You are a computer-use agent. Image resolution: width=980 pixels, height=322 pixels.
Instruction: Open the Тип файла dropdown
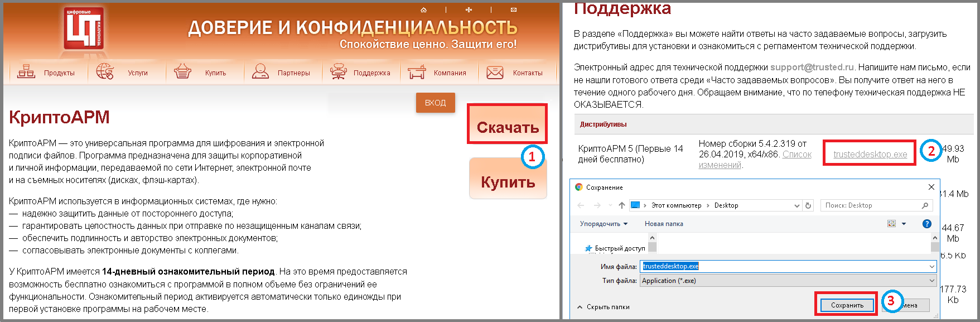coord(788,281)
